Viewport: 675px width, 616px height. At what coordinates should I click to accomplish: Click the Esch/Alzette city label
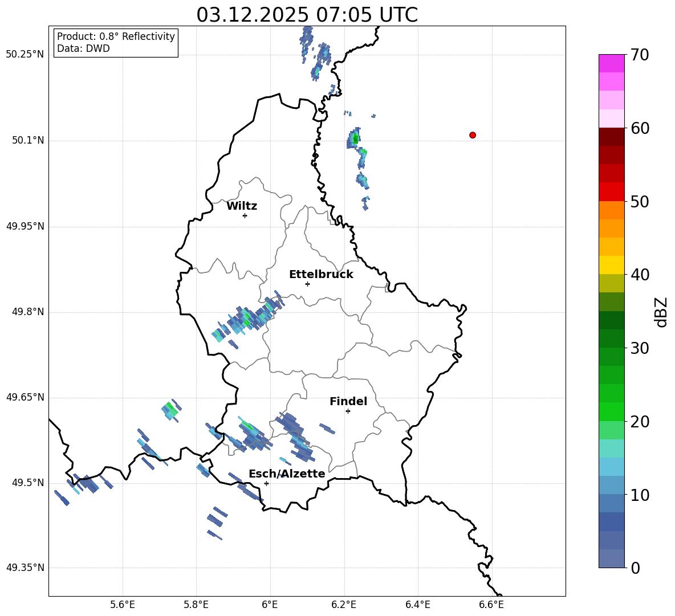287,474
